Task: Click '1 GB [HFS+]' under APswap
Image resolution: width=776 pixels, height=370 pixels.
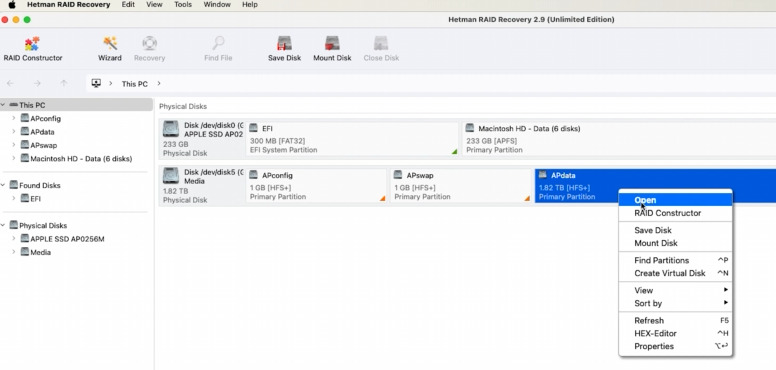Action: pos(415,188)
